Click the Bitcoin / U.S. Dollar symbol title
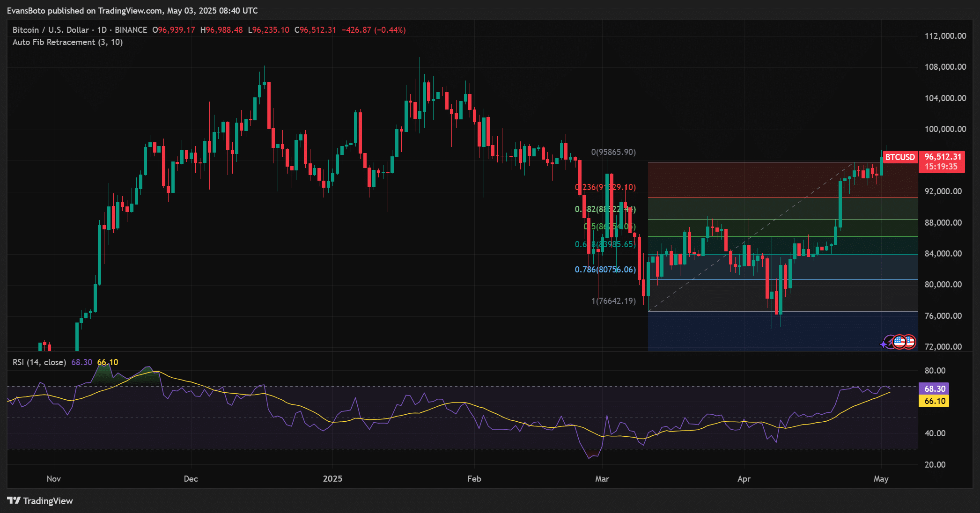Viewport: 980px width, 513px height. point(51,30)
